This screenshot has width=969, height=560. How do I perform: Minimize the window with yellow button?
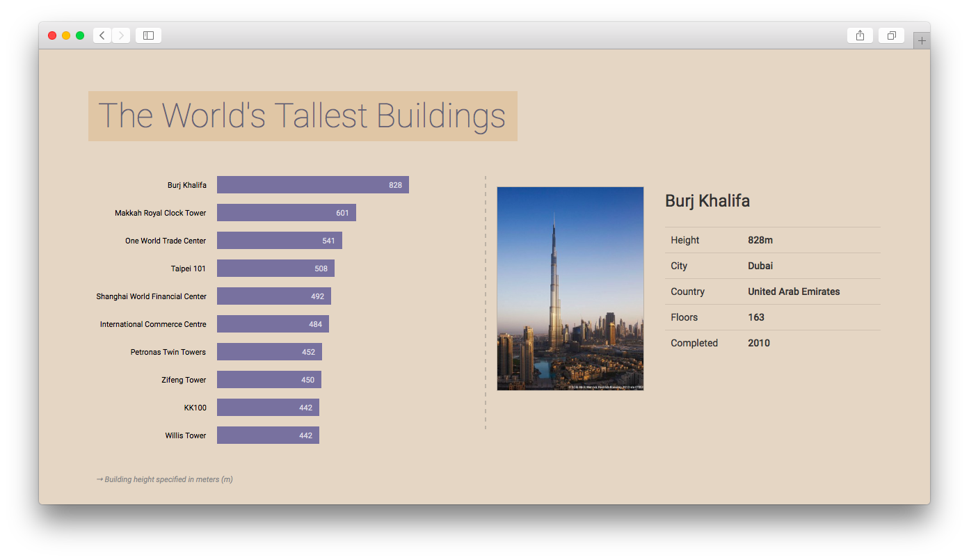66,35
